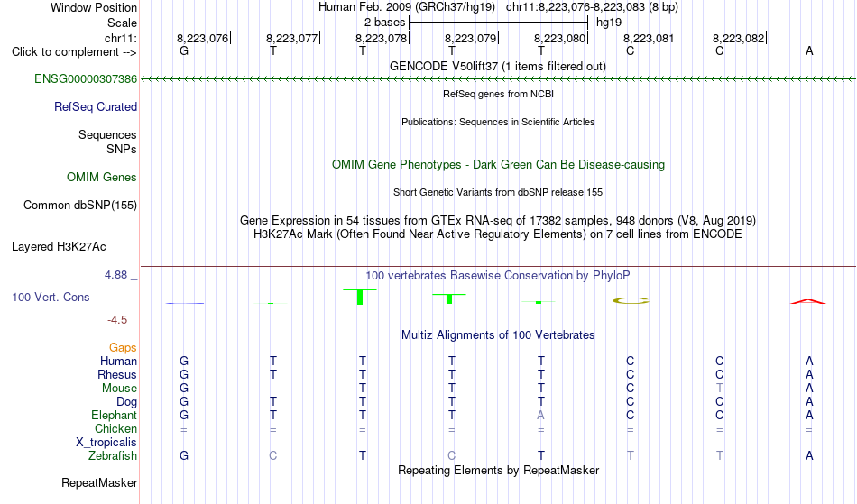Click the G in Zebrafish row
This screenshot has height=504, width=857.
(184, 455)
